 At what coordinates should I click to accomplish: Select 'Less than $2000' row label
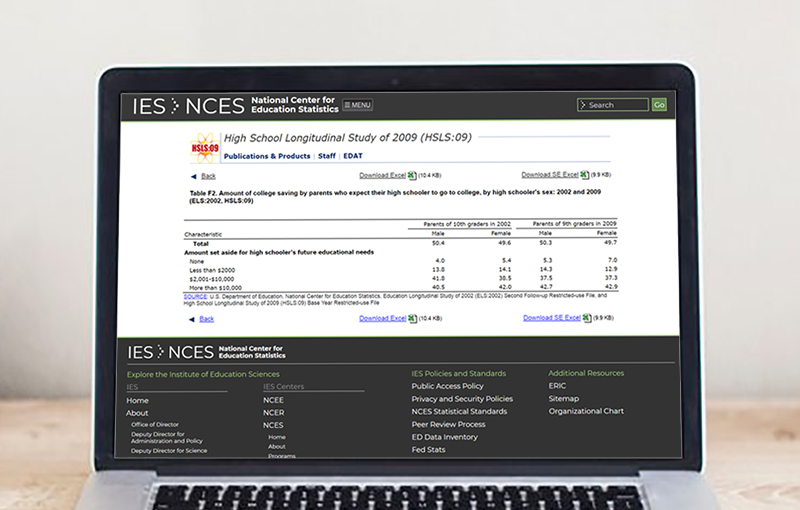click(212, 270)
